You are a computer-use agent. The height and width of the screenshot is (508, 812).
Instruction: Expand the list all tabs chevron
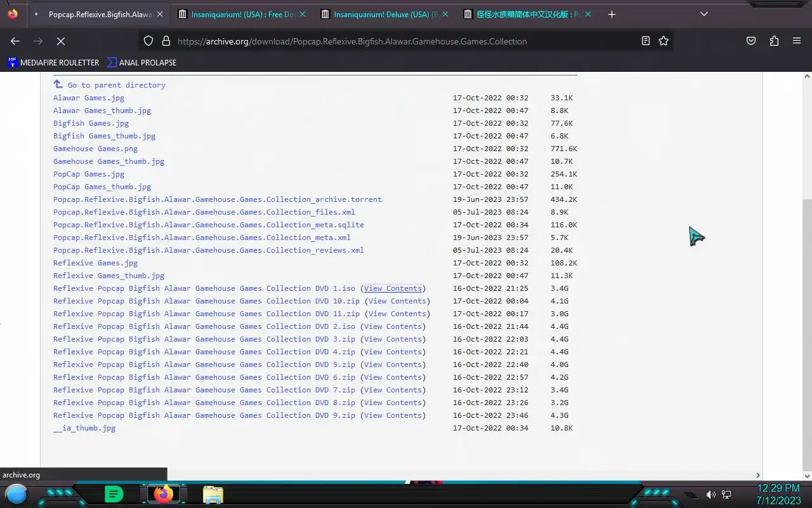pyautogui.click(x=704, y=14)
